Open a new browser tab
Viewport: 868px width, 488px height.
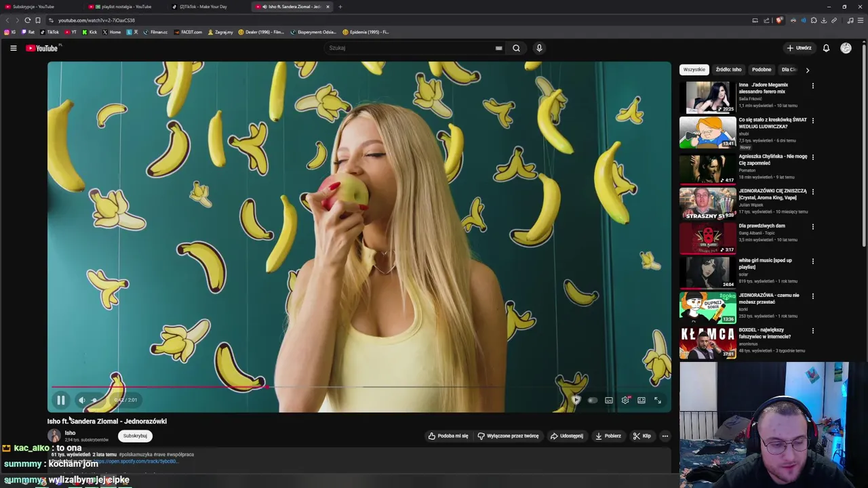tap(340, 7)
